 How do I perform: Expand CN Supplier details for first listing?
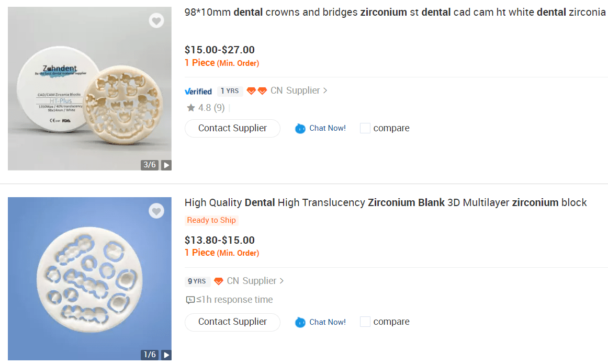[299, 90]
